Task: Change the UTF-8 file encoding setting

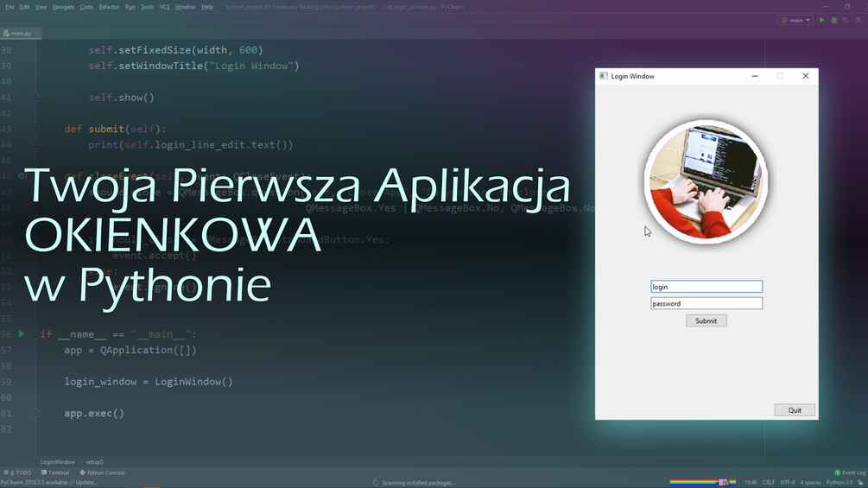Action: click(x=788, y=483)
